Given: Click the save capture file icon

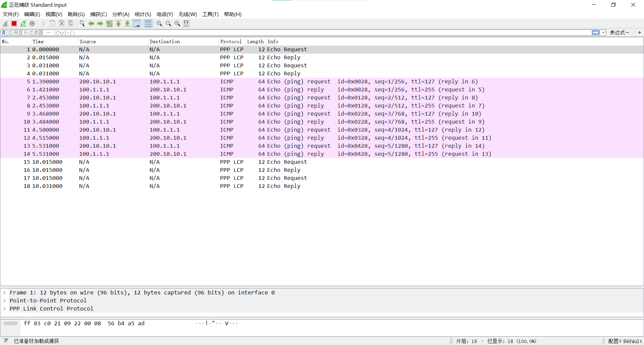Looking at the screenshot, I should point(53,23).
